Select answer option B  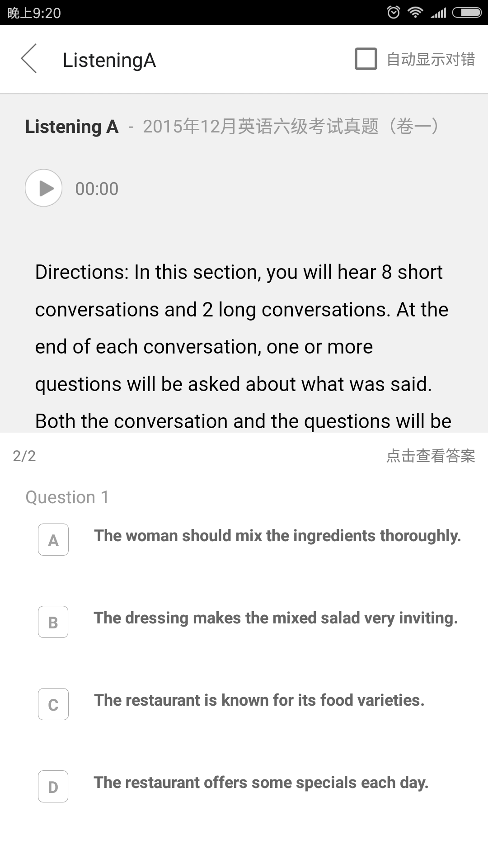[x=53, y=622]
